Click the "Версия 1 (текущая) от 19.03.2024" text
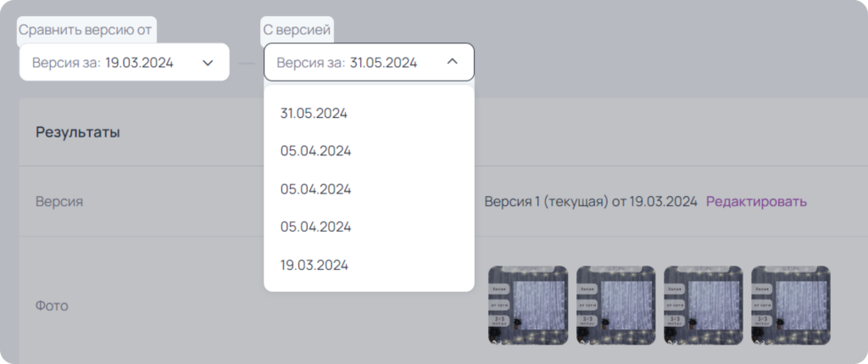This screenshot has width=868, height=364. point(591,202)
